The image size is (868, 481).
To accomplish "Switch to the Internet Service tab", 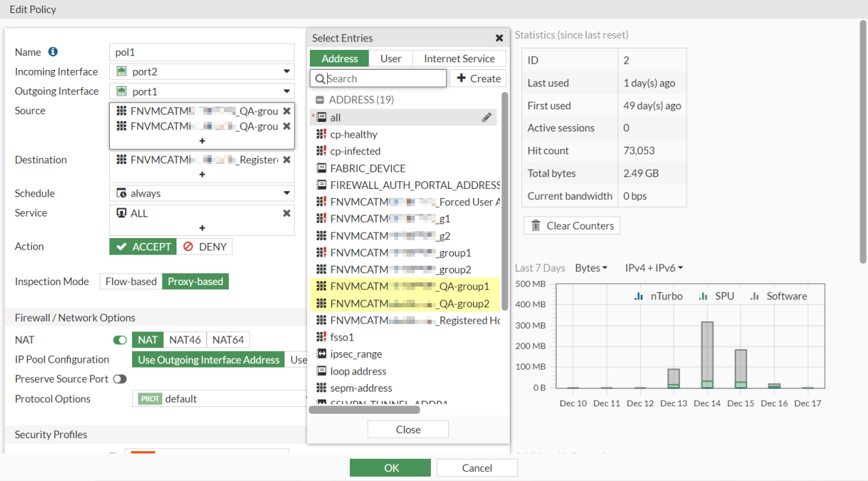I will tap(459, 59).
